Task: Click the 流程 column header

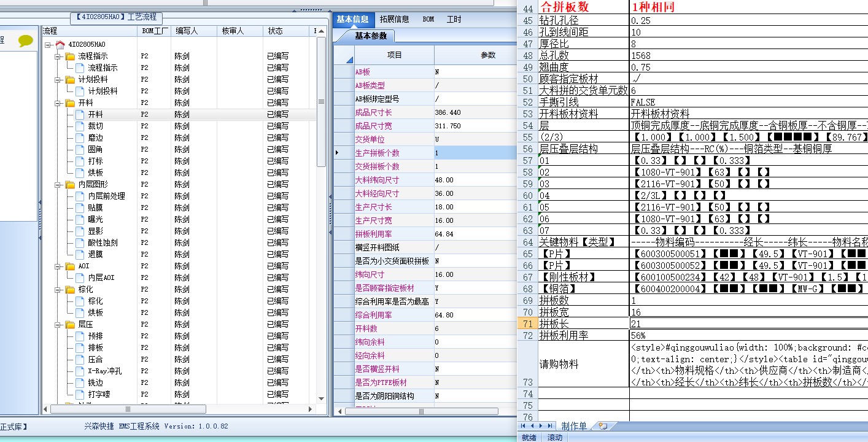Action: (89, 31)
